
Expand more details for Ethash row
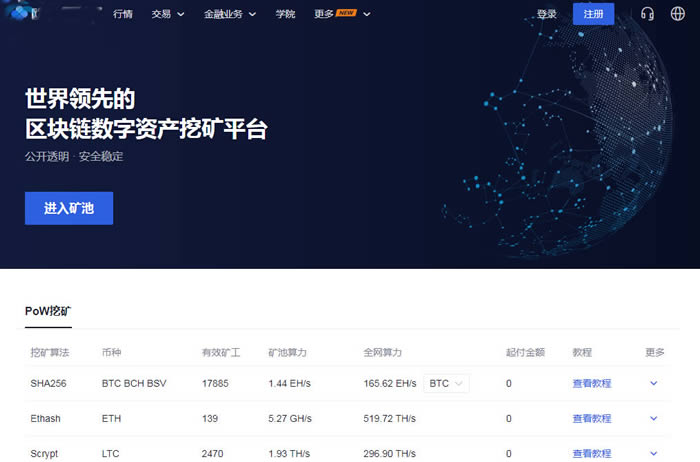[654, 418]
